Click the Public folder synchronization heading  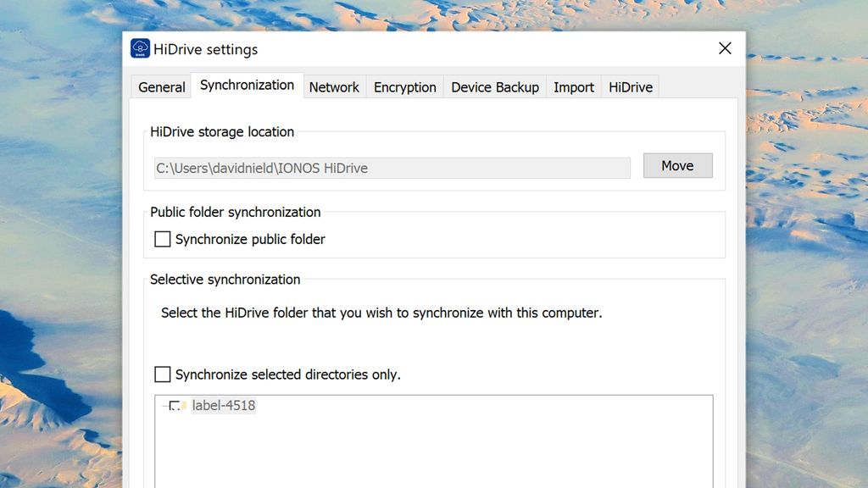point(235,212)
